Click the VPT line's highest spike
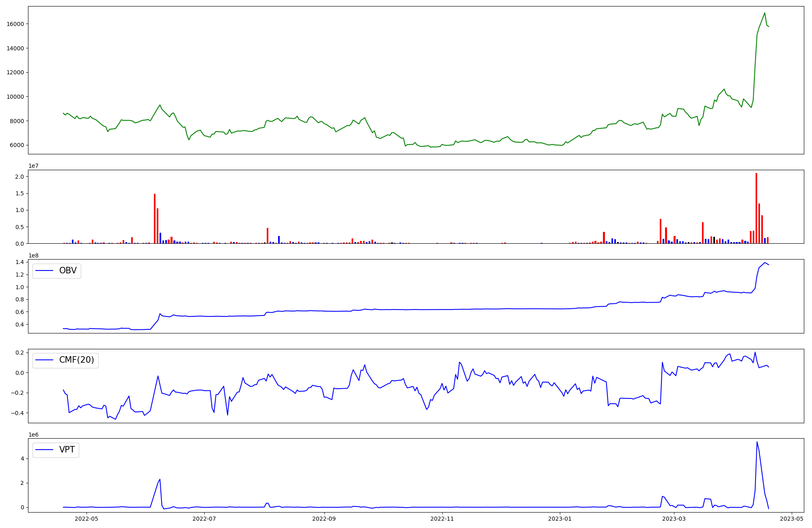Image resolution: width=812 pixels, height=528 pixels. click(x=757, y=442)
